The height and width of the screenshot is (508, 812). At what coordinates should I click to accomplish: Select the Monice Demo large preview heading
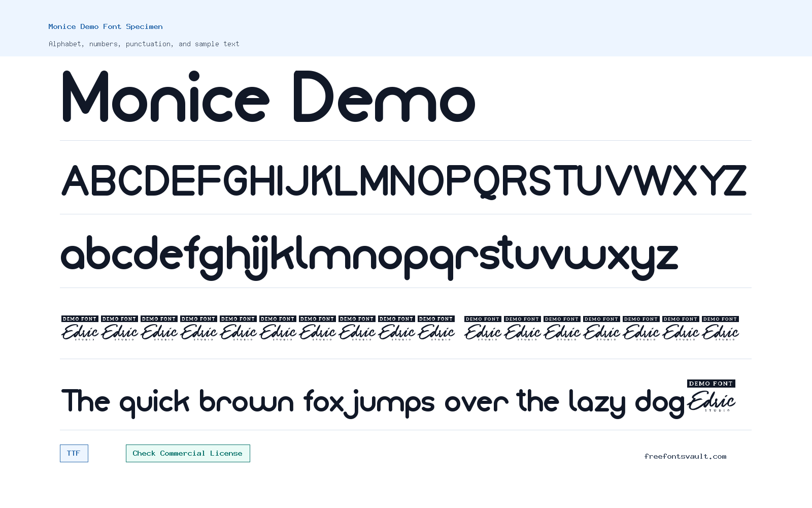coord(268,97)
